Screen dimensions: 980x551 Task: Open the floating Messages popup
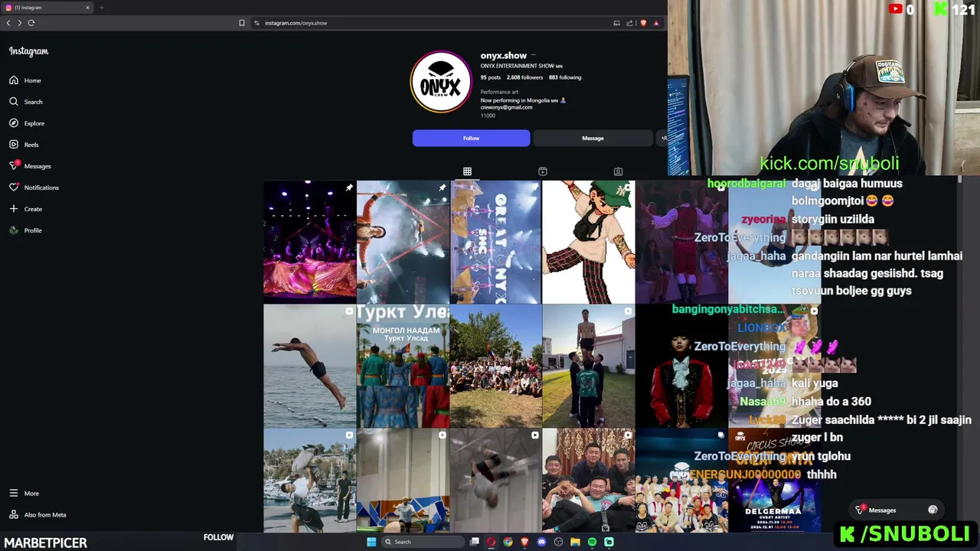point(896,510)
